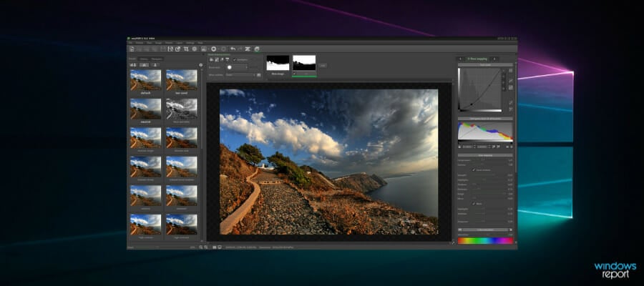This screenshot has width=644, height=286.
Task: Click the new document icon in toolbar
Action: click(x=132, y=49)
